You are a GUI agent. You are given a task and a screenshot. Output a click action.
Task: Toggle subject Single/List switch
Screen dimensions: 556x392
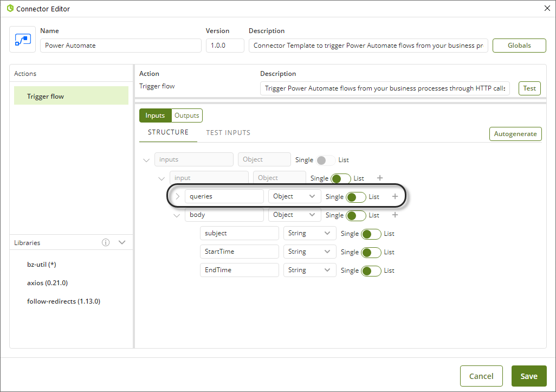(371, 234)
